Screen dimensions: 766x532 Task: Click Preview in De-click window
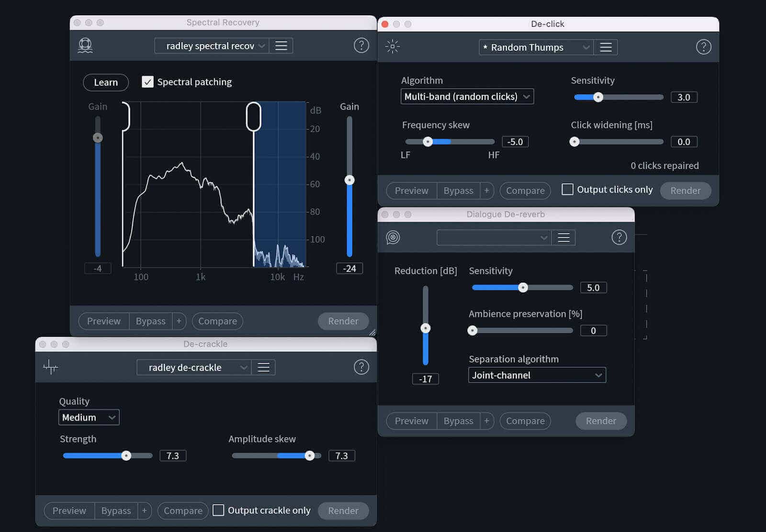point(412,191)
